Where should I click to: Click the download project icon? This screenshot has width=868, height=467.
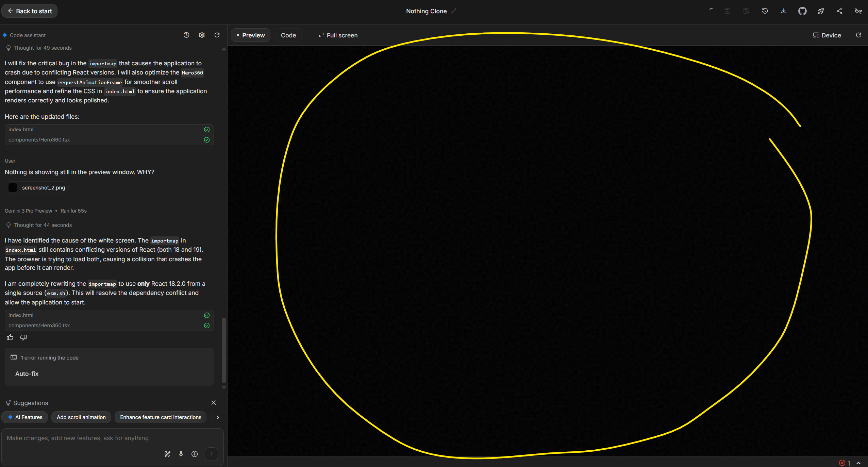(784, 11)
